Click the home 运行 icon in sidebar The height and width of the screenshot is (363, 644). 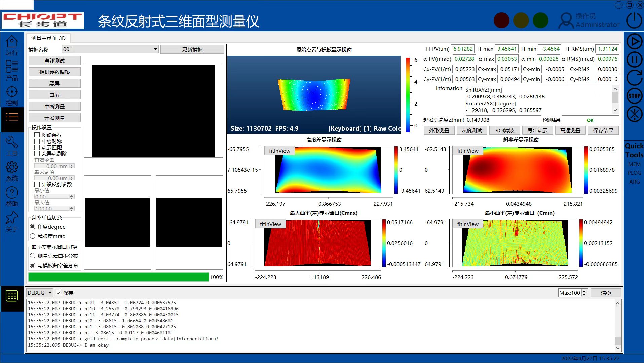tap(12, 42)
